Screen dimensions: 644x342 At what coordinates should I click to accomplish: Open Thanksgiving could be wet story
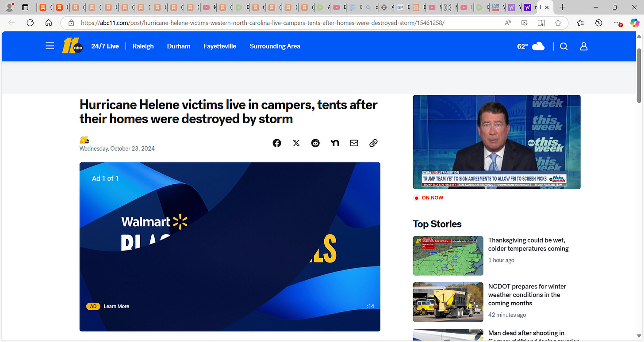pyautogui.click(x=529, y=244)
